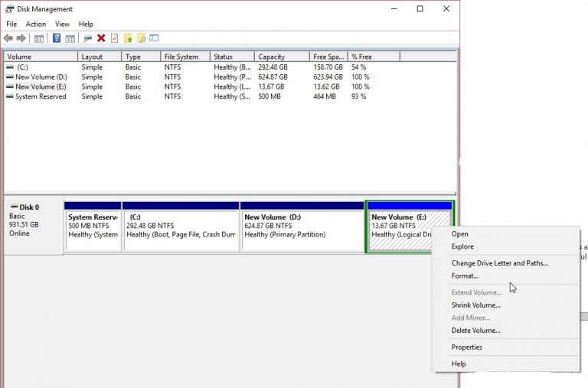The image size is (588, 388).
Task: Open the View menu
Action: click(62, 24)
